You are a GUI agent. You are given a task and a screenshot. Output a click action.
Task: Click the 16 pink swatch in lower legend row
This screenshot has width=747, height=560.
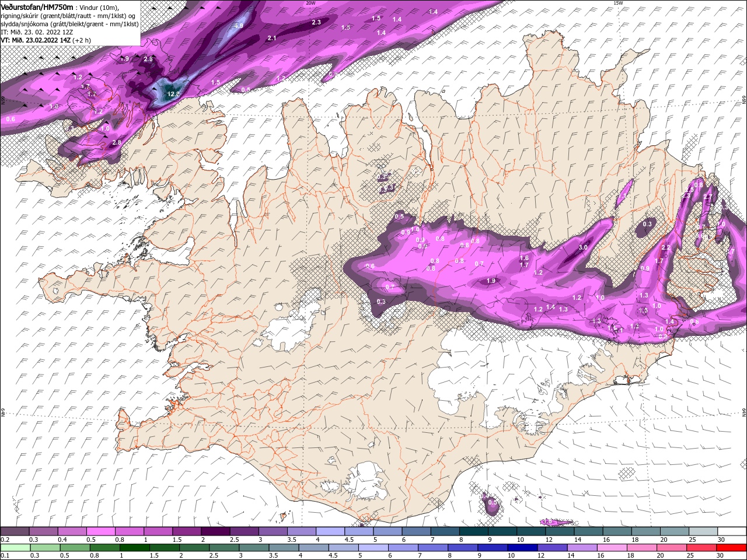tap(612, 548)
